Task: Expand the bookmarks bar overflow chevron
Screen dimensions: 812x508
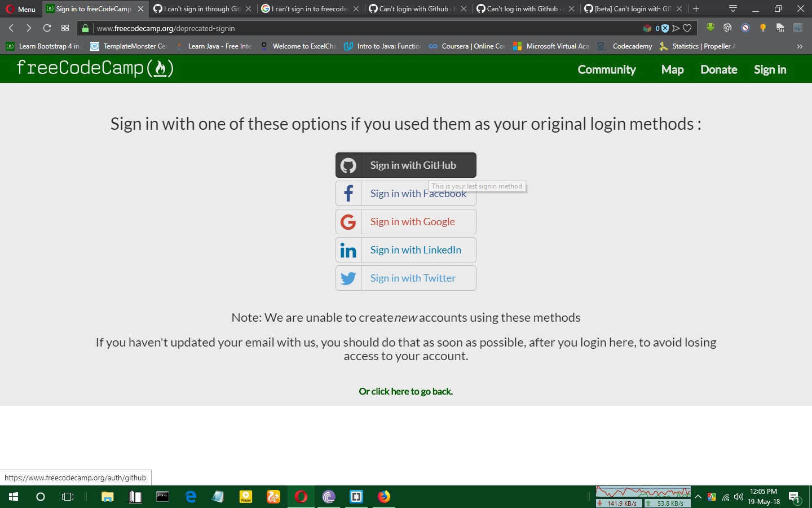Action: click(800, 46)
